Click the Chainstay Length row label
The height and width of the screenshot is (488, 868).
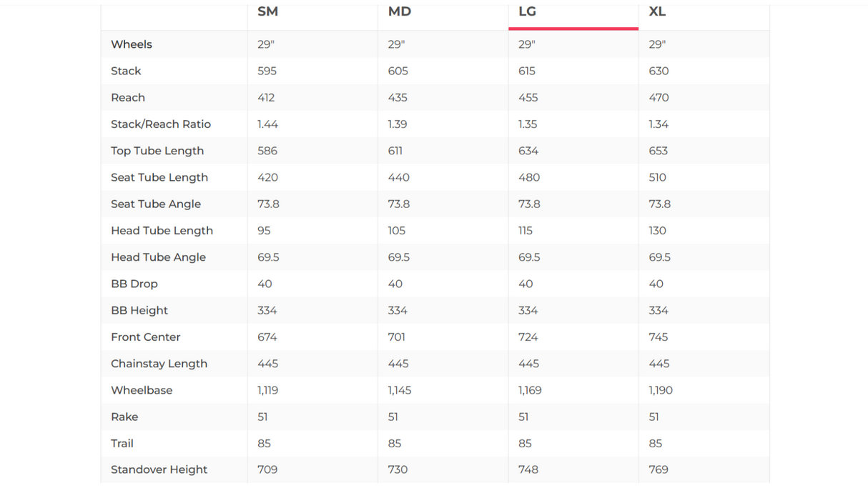point(159,364)
